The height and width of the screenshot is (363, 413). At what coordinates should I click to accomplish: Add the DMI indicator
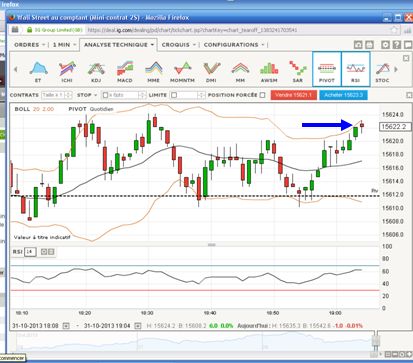click(x=211, y=71)
